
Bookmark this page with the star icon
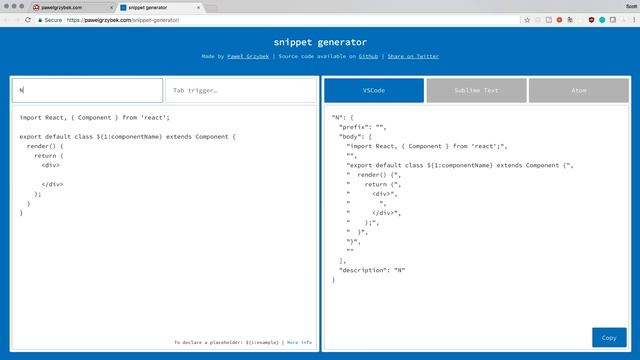[527, 20]
